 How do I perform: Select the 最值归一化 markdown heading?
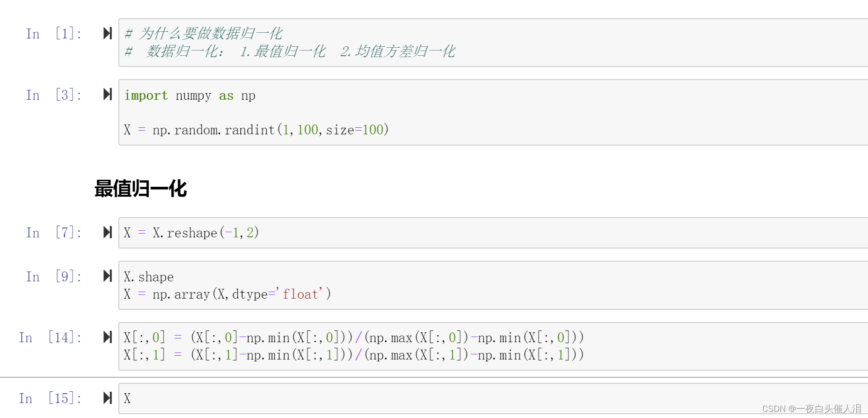pos(140,189)
